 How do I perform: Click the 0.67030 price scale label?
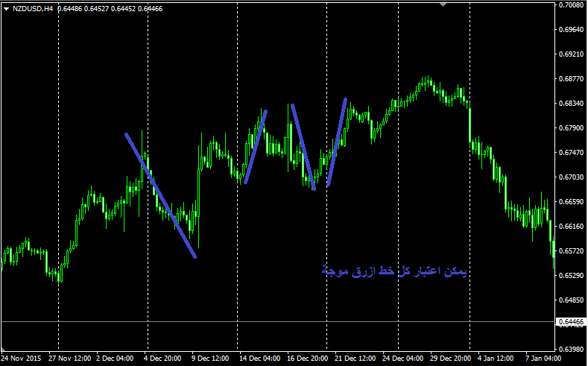pyautogui.click(x=571, y=177)
